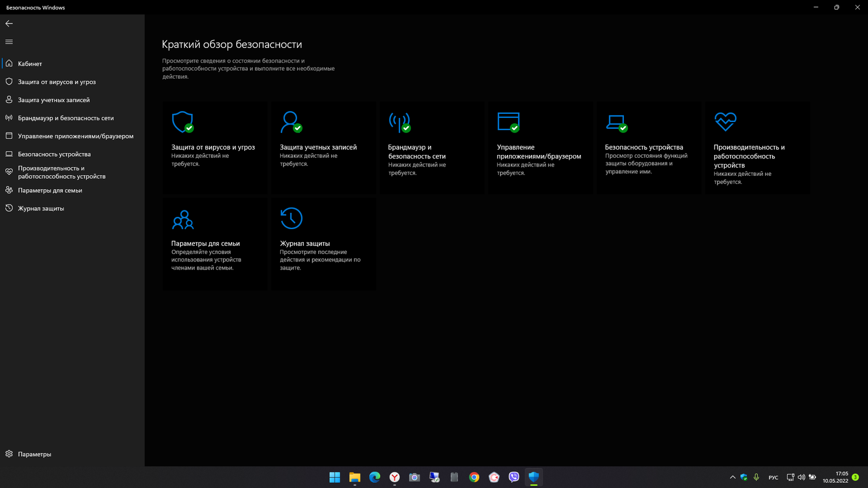Switch the РУС input language indicator
868x488 pixels.
pos(773,478)
